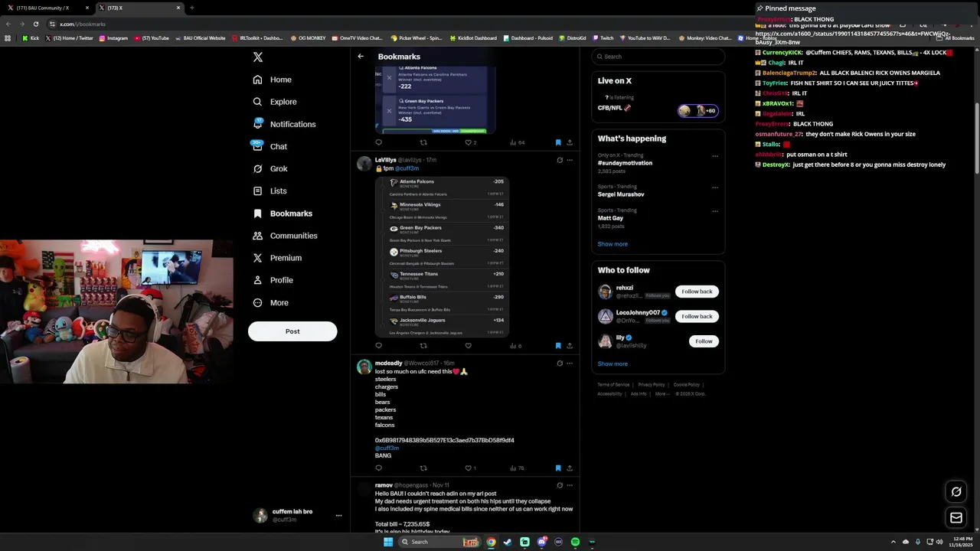Open the Twitch bookmark
The image size is (980, 551).
point(603,38)
